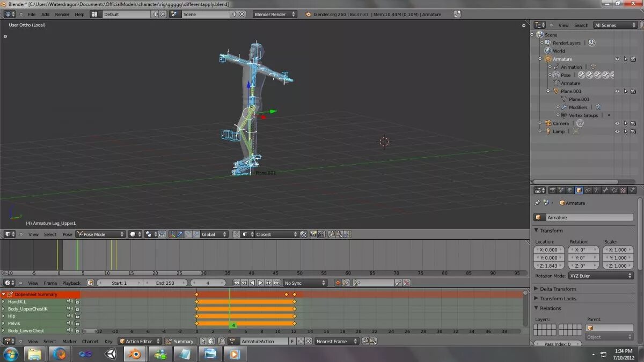Unlink ArmatureAction with the X button

pyautogui.click(x=309, y=341)
